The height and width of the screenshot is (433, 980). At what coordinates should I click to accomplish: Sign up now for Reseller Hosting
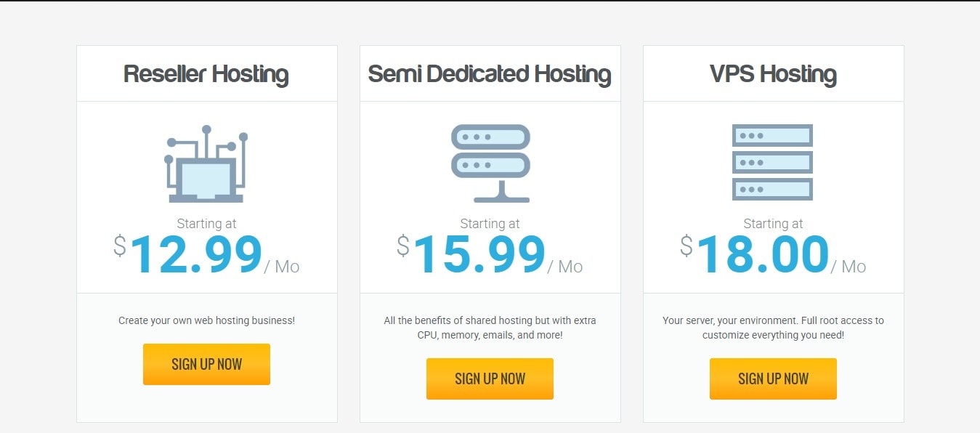pos(206,364)
